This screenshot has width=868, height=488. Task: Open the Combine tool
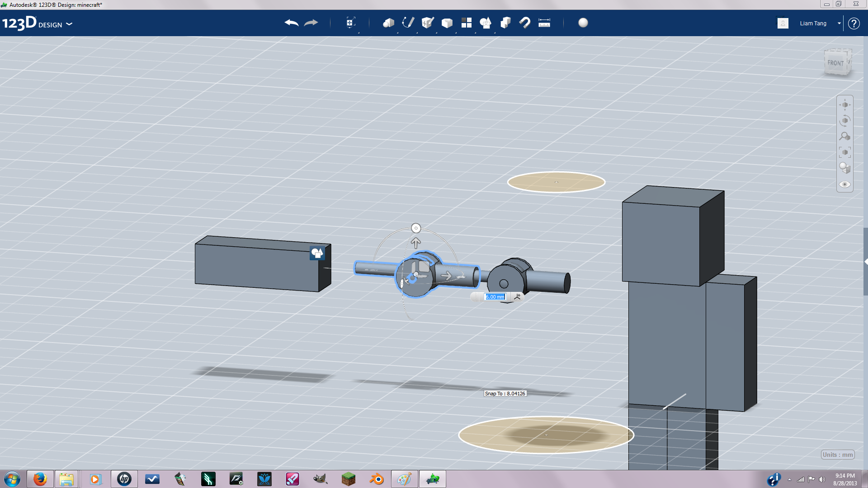click(x=505, y=23)
